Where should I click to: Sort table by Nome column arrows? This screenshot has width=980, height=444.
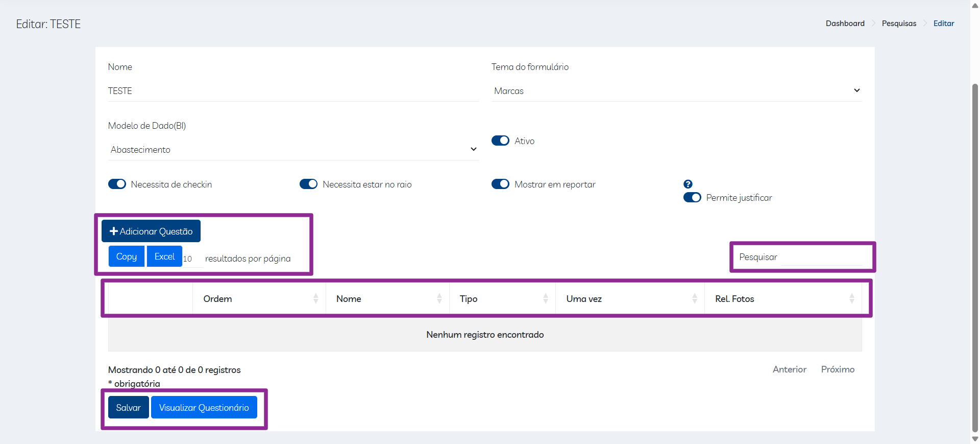439,299
